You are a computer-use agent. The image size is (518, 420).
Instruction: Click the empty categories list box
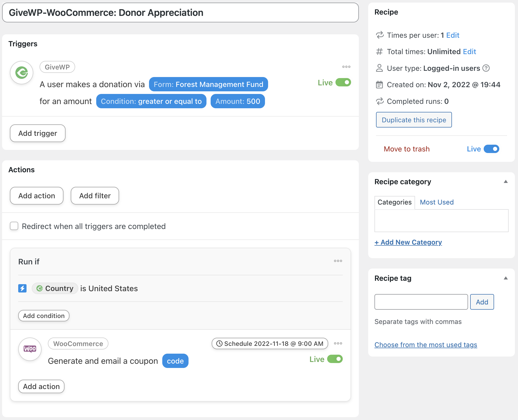(x=441, y=220)
